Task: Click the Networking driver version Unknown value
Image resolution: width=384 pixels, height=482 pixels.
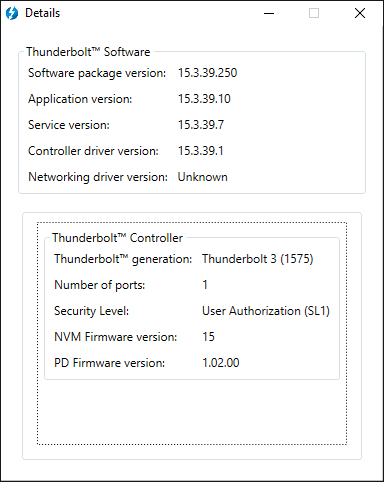Action: (x=202, y=177)
